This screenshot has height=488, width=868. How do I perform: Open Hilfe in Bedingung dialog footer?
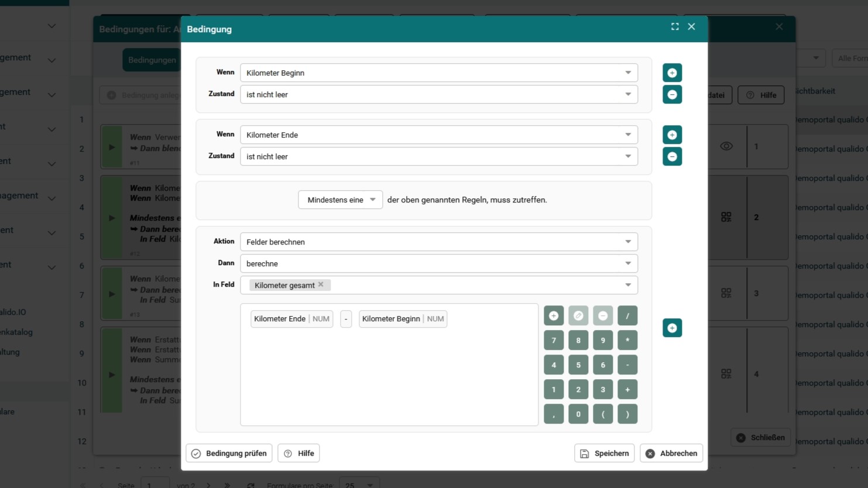tap(299, 453)
